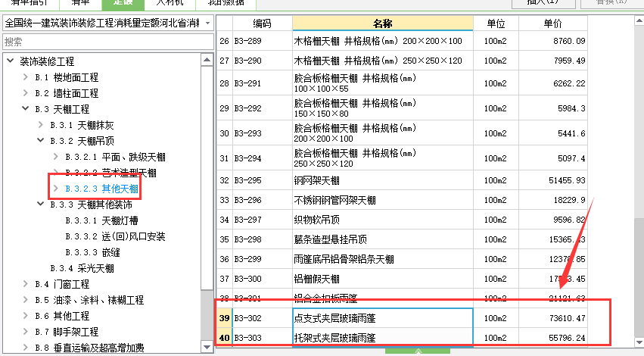This screenshot has height=356, width=644.
Task: Expand the B.3.1 天棚抹灰 node
Action: 40,125
